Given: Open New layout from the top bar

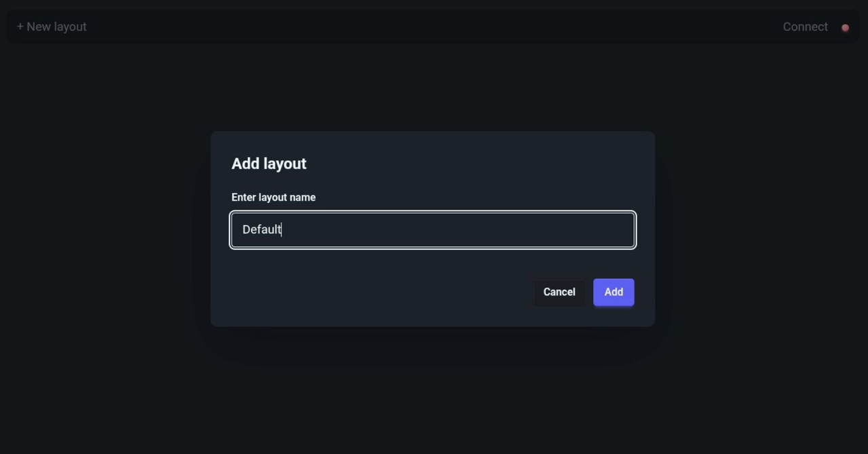Looking at the screenshot, I should point(52,27).
